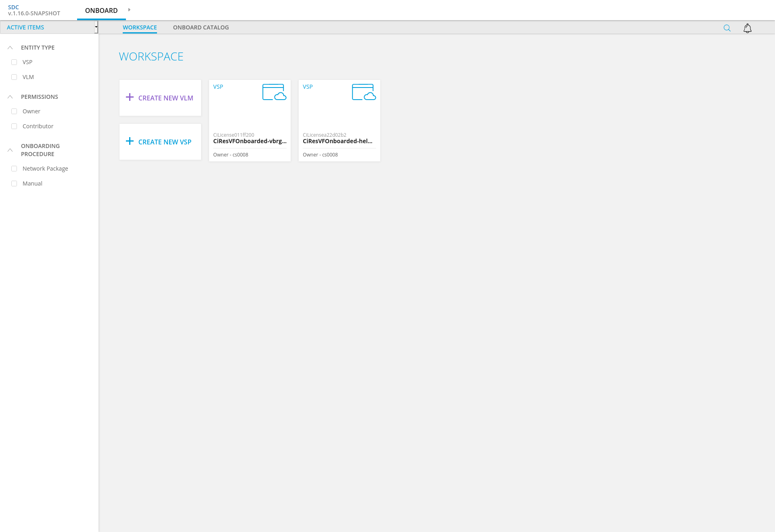Select the Network Package checkbox

tap(14, 169)
